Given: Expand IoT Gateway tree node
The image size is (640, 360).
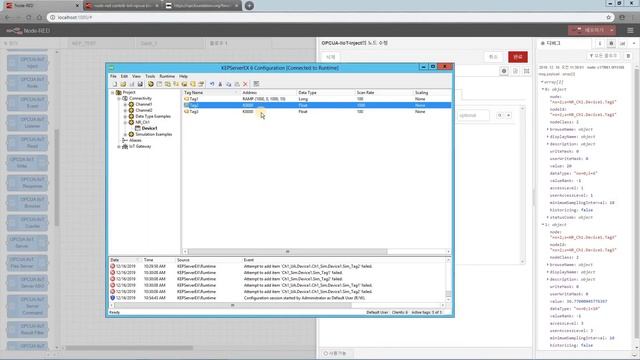Looking at the screenshot, I should coord(119,146).
